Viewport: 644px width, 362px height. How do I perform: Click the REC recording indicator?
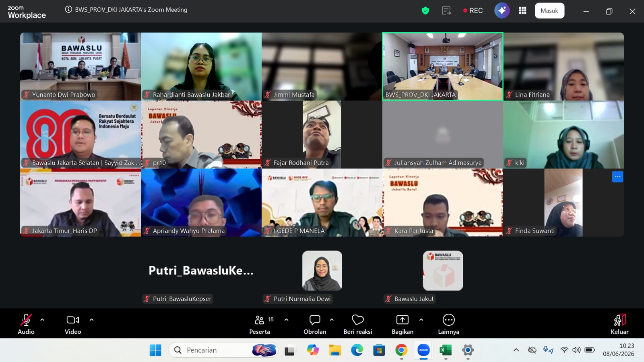pos(473,10)
